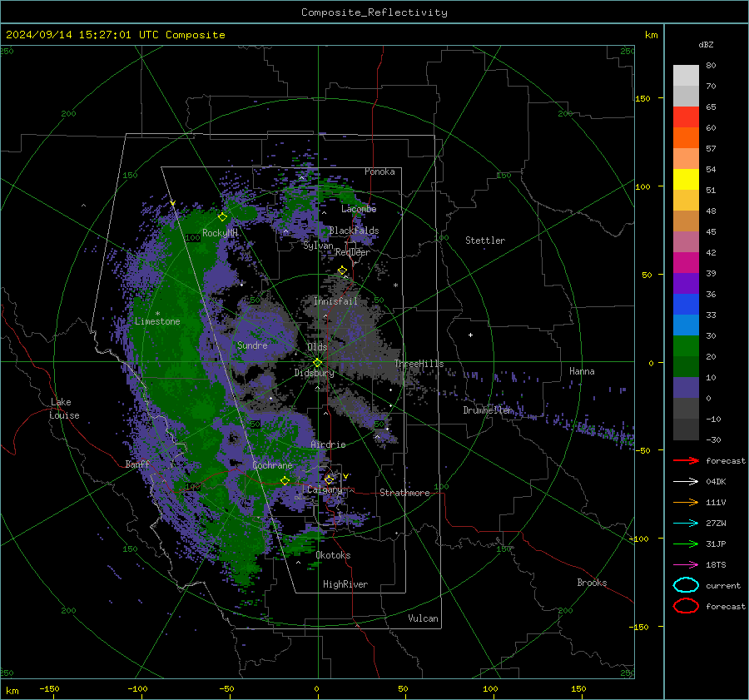Viewport: 749px width, 700px height.
Task: Click the yellow diamond marker above Calgary
Action: [329, 479]
